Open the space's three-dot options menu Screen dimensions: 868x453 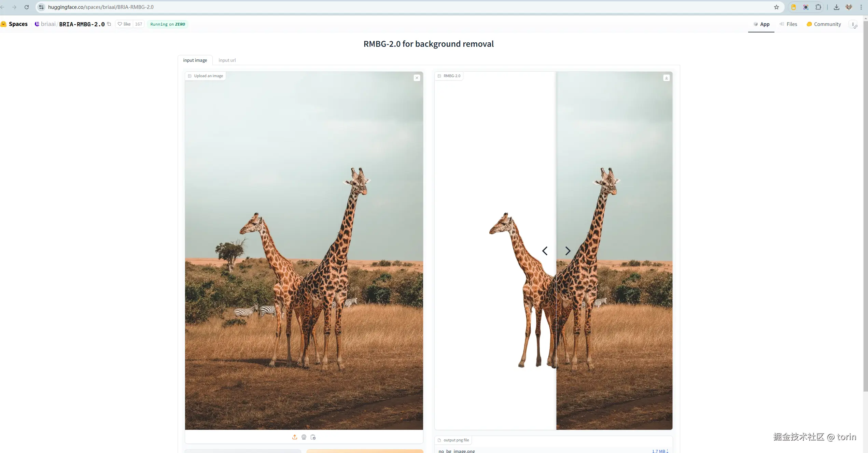(853, 24)
